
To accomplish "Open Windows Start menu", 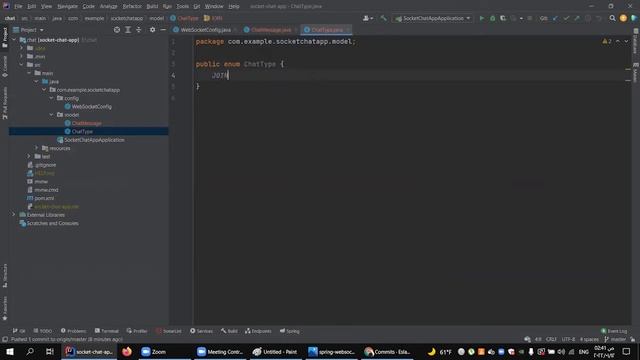I will pyautogui.click(x=10, y=351).
